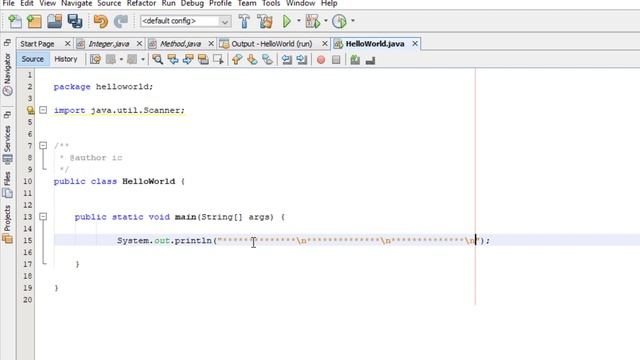Open the Navigate menu

[77, 3]
